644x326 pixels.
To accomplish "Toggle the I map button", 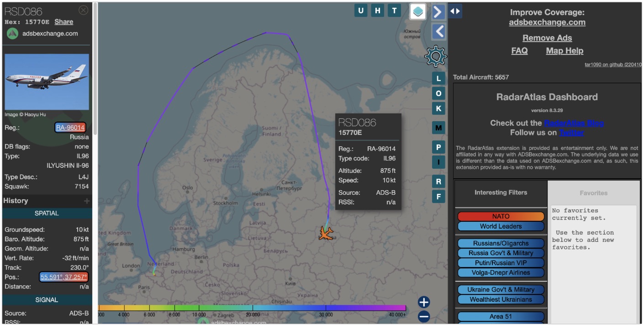I will click(438, 162).
